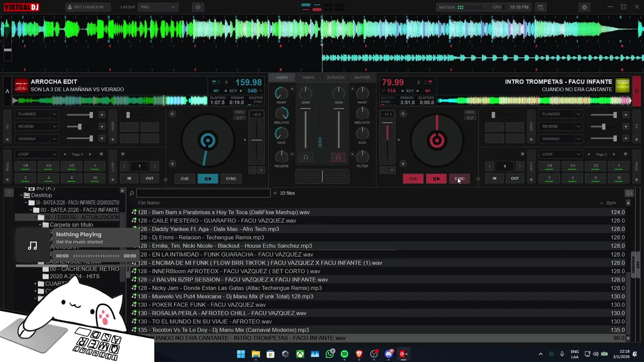Screen dimensions: 644x362
Task: Open WhatsApp from the Windows taskbar
Action: (x=330, y=354)
